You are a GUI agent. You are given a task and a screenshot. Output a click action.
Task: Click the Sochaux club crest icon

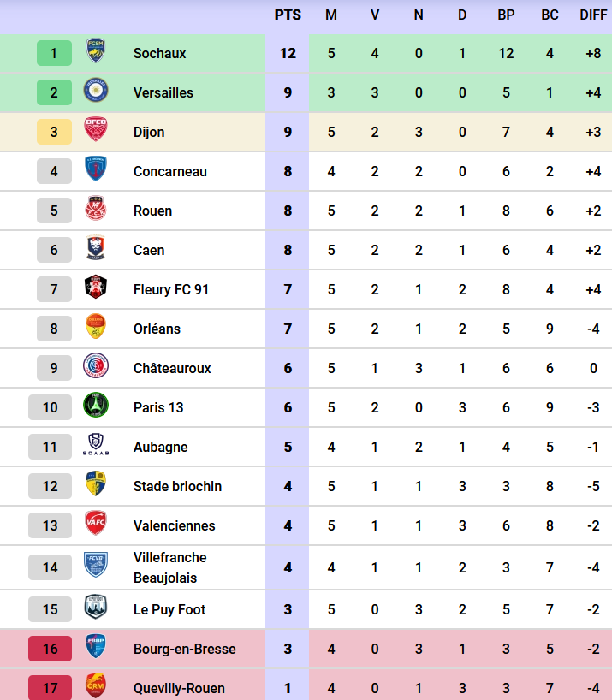pyautogui.click(x=95, y=52)
